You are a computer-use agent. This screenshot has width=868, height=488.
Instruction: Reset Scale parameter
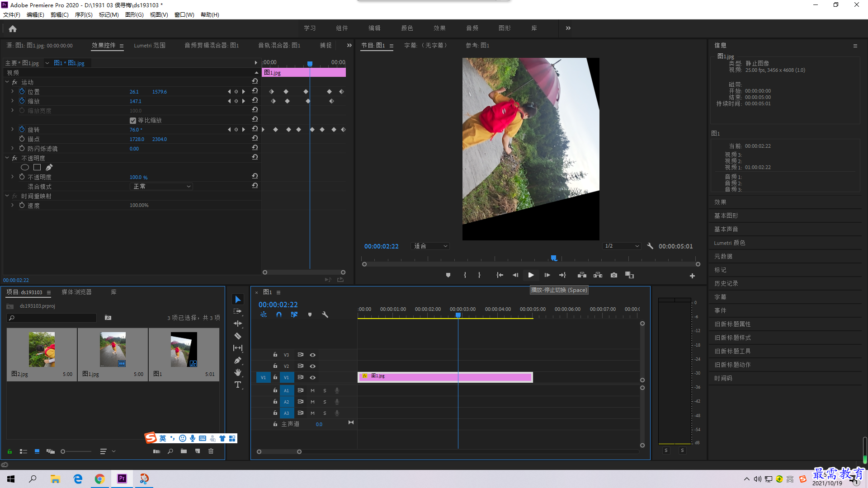(255, 101)
